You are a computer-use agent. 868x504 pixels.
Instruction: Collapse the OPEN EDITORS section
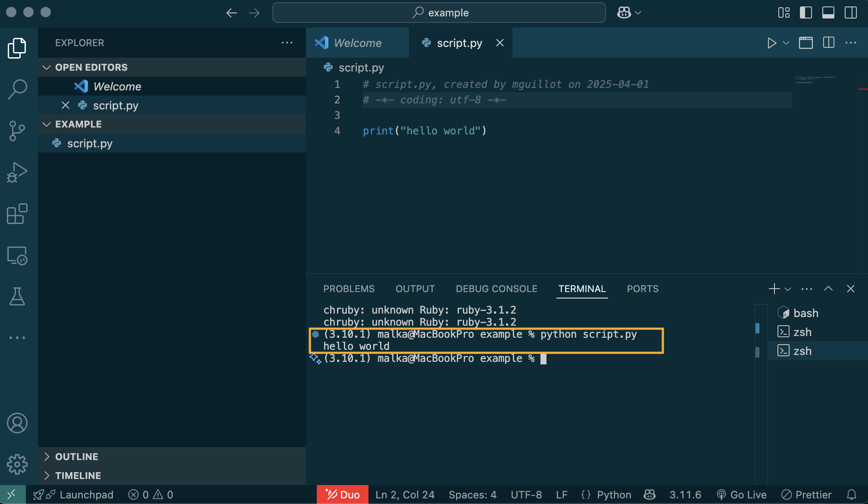tap(91, 67)
